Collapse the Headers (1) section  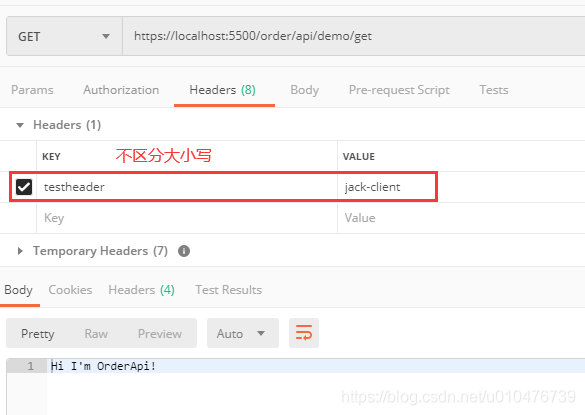[20, 125]
